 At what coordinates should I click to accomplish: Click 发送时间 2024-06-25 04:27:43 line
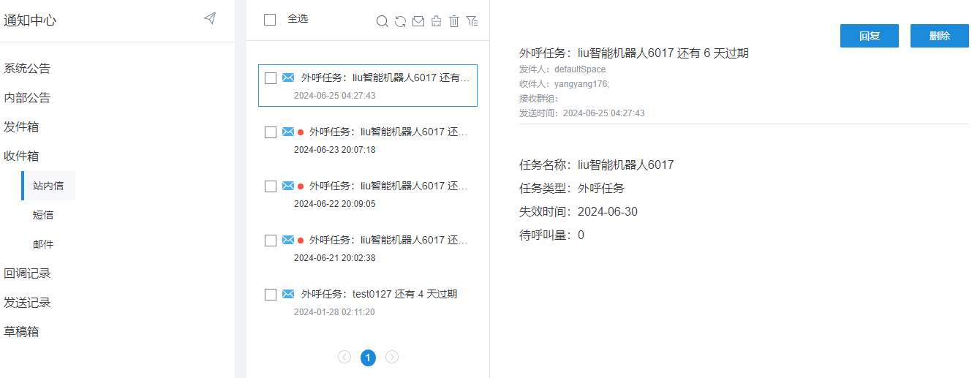point(582,113)
